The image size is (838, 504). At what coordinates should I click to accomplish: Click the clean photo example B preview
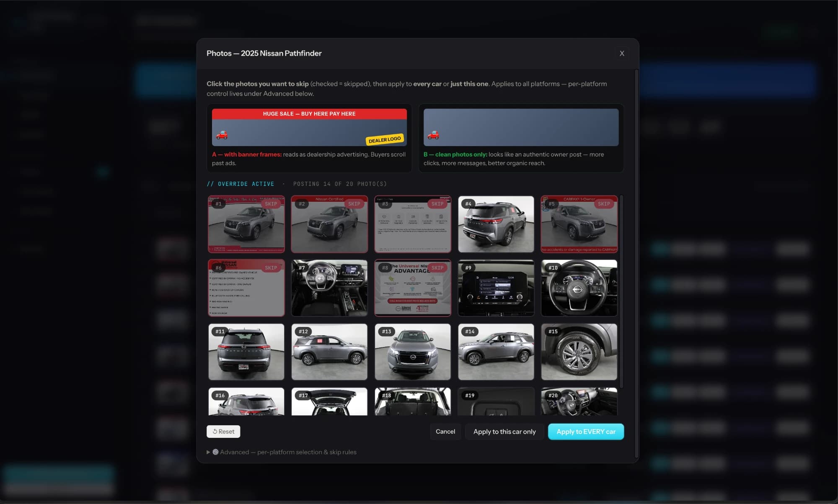click(521, 127)
